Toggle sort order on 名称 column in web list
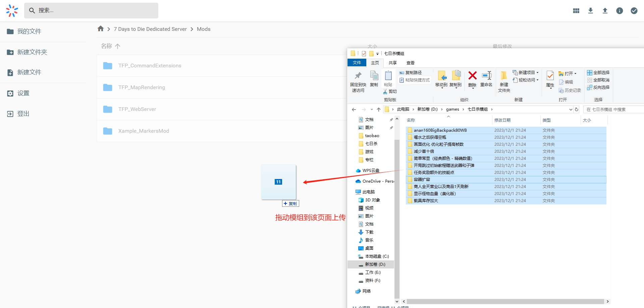 point(111,46)
